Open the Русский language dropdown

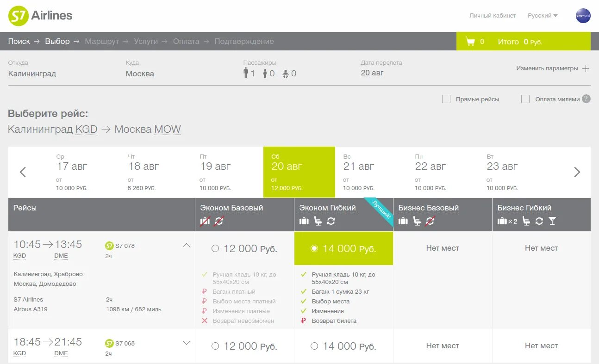pyautogui.click(x=543, y=16)
